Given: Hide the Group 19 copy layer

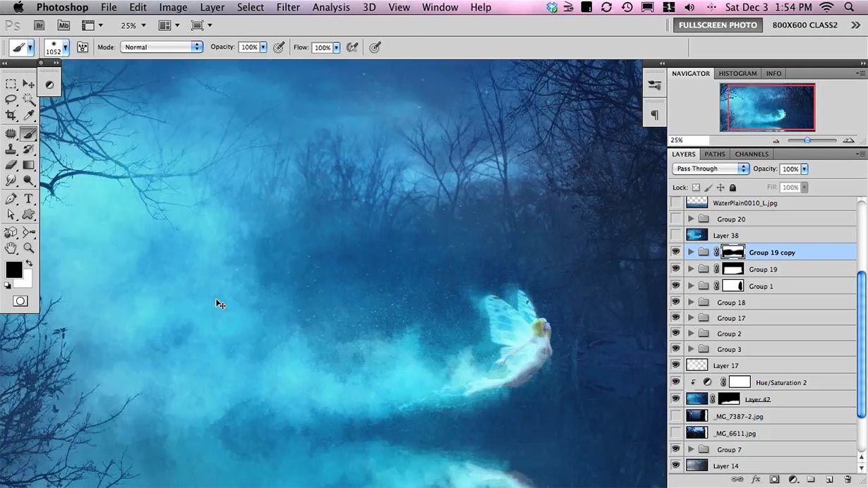Looking at the screenshot, I should pos(676,252).
